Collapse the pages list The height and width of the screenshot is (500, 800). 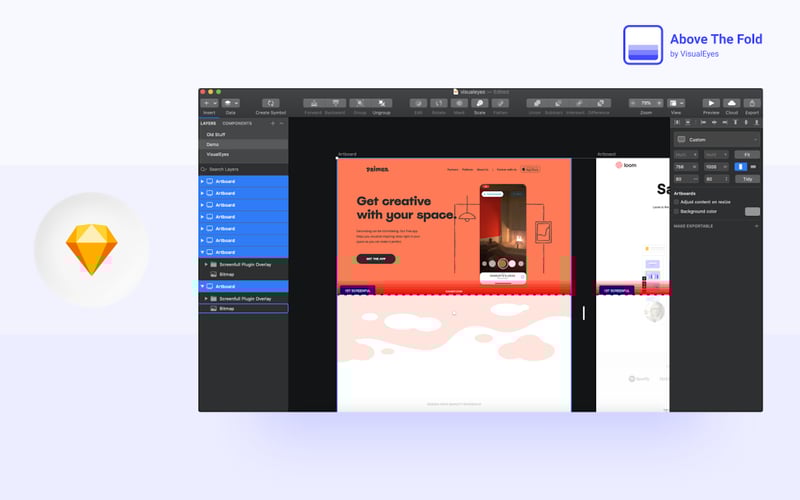click(x=282, y=123)
